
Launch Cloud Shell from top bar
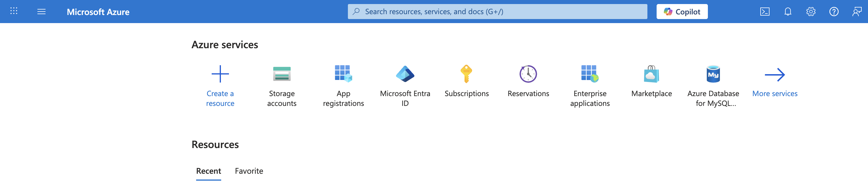coord(765,12)
